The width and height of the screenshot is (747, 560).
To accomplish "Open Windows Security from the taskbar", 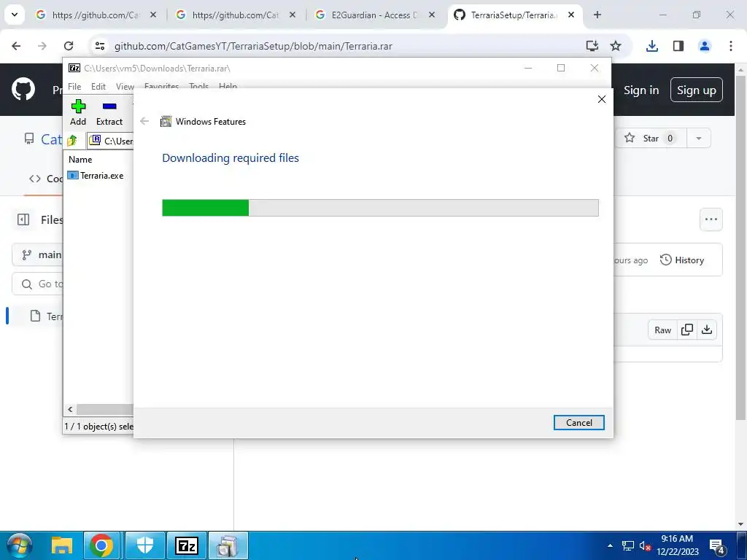I will 145,545.
